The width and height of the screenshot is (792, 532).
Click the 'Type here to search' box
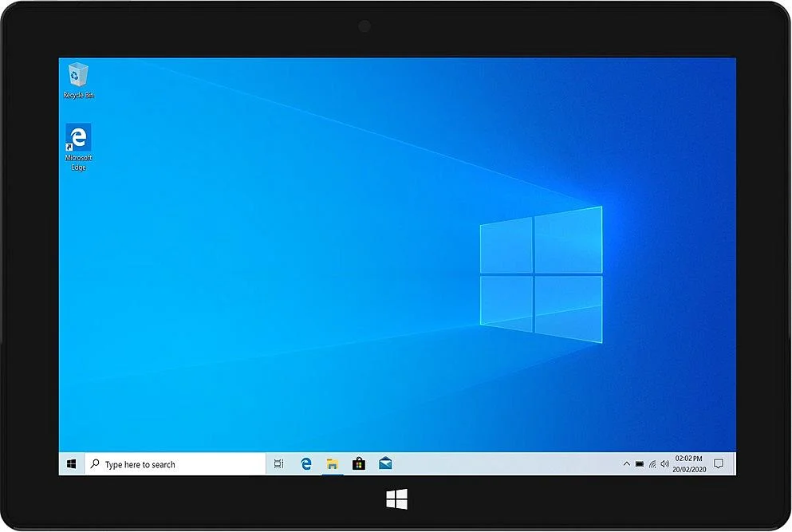[x=175, y=463]
